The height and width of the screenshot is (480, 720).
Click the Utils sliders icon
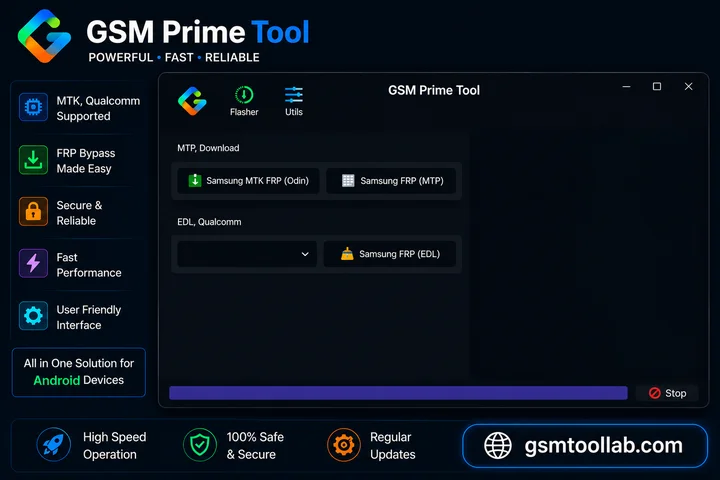[x=294, y=95]
